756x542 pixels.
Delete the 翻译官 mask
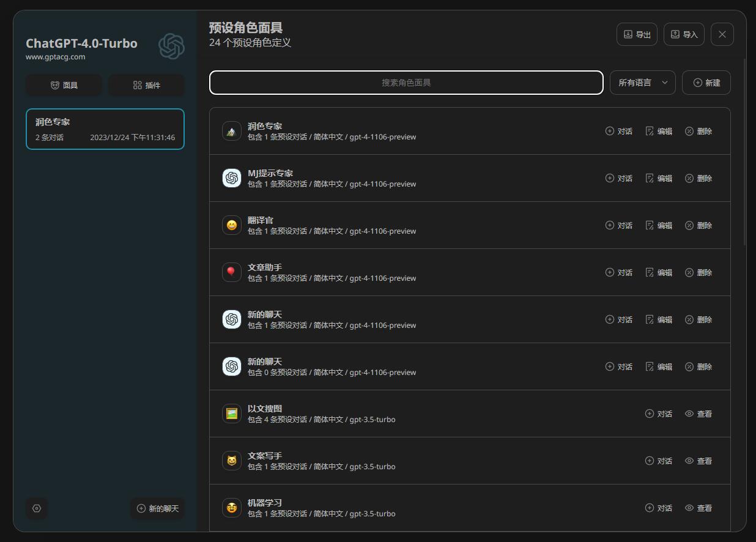click(699, 225)
